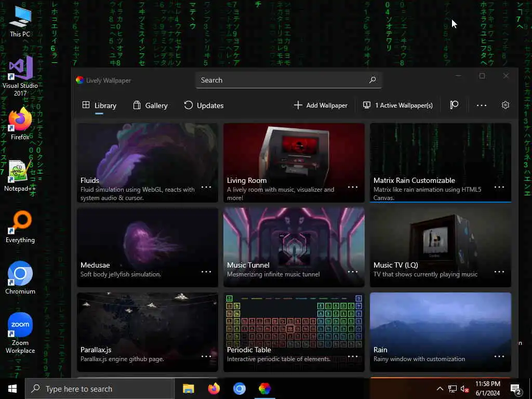Select the Matrix Rain Customizable wallpaper
Viewport: 532px width, 399px height.
coord(441,163)
